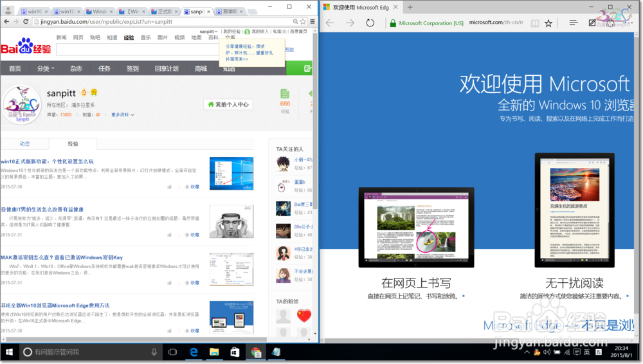Expand sanpitt username dropdown at top

click(209, 32)
